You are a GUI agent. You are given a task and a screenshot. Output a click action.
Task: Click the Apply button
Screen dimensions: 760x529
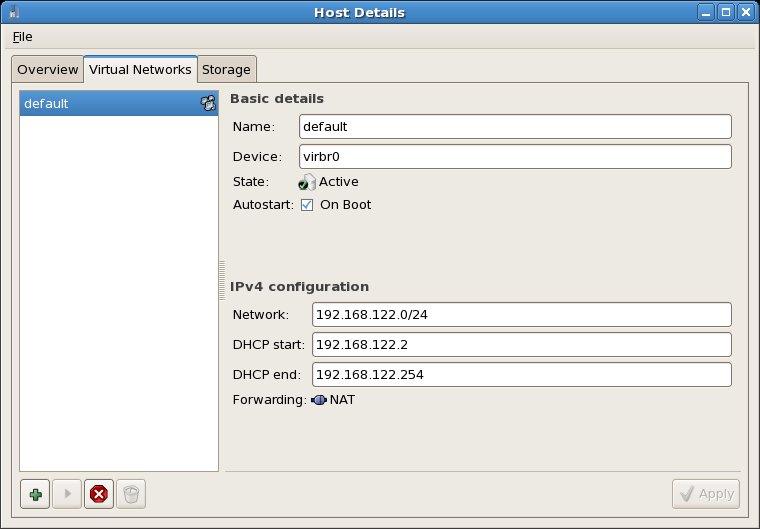(x=706, y=494)
